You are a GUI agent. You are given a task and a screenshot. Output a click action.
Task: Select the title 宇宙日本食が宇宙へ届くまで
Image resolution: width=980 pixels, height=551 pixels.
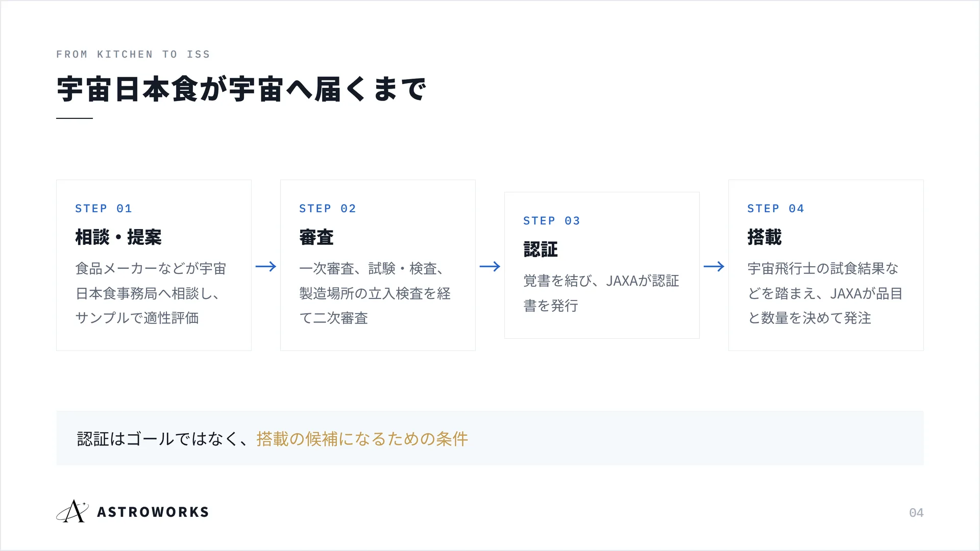click(x=241, y=89)
